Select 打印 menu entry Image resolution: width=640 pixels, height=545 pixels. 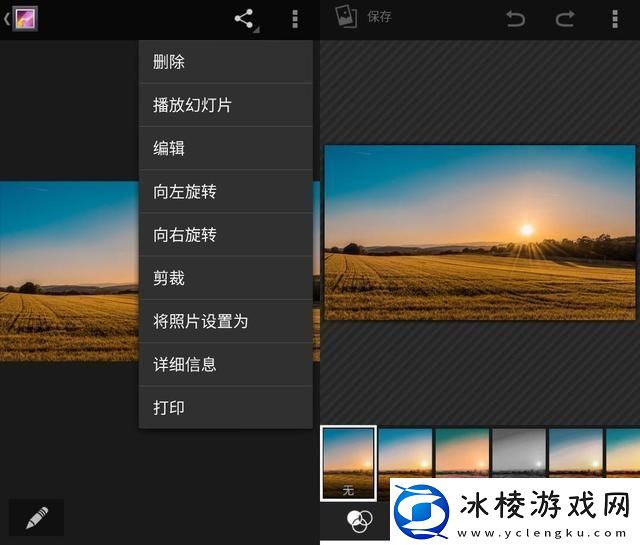226,407
